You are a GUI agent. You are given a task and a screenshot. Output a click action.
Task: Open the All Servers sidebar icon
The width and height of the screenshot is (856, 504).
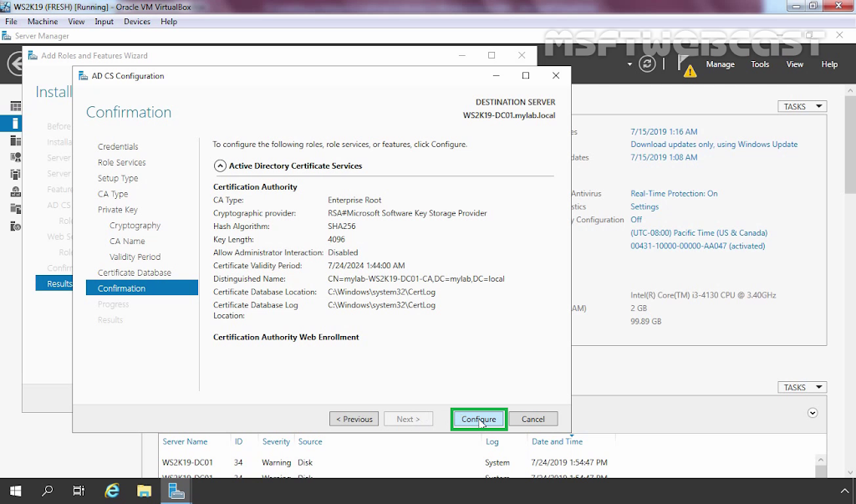[x=15, y=140]
